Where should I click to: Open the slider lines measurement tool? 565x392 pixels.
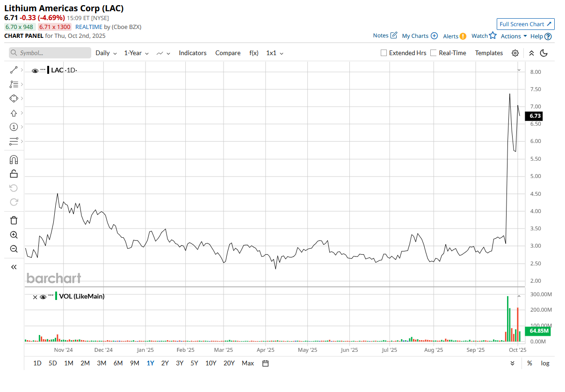(14, 141)
